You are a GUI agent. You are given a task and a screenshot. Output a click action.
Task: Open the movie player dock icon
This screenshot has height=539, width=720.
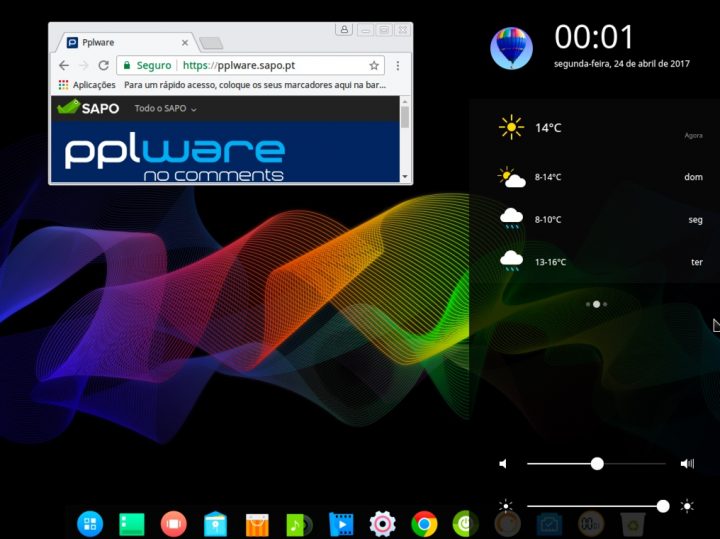point(341,523)
